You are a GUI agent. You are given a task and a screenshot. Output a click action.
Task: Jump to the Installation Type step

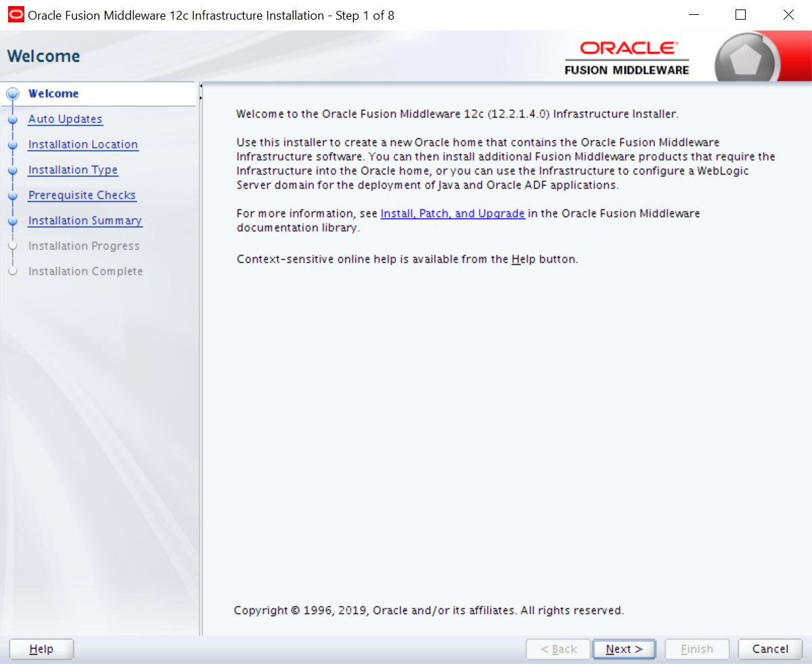click(72, 170)
